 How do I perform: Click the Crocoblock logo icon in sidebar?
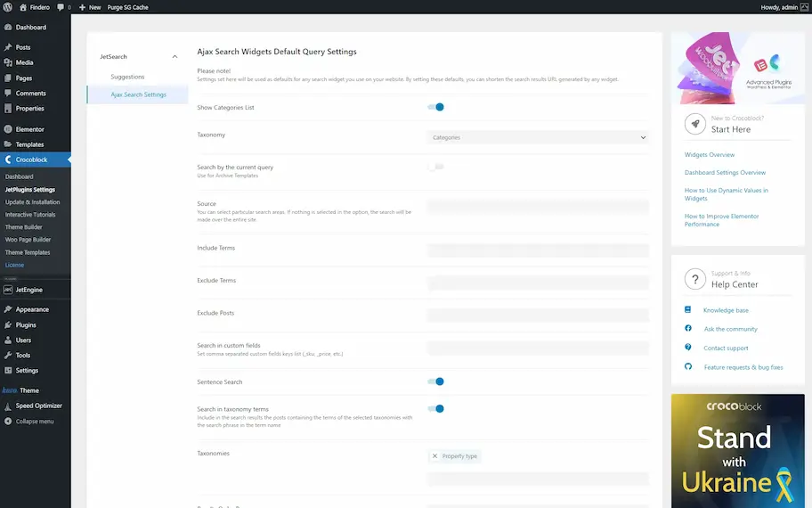(8, 160)
